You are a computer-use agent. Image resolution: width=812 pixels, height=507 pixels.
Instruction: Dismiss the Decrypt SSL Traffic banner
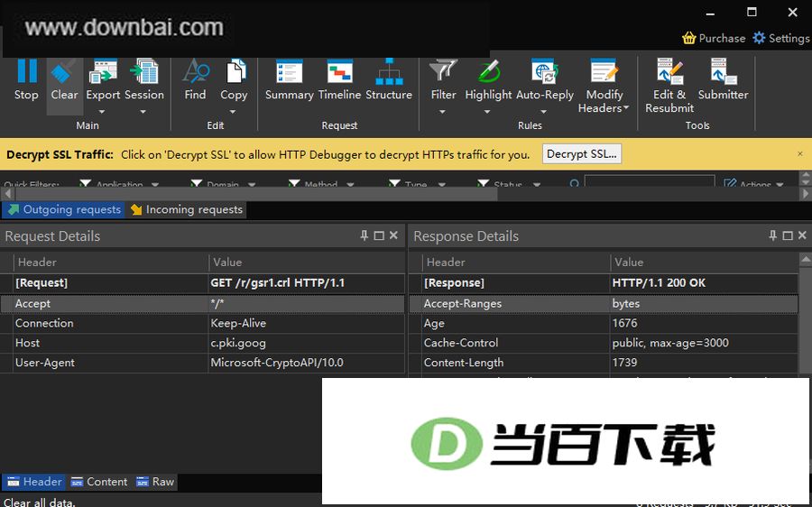click(x=800, y=154)
